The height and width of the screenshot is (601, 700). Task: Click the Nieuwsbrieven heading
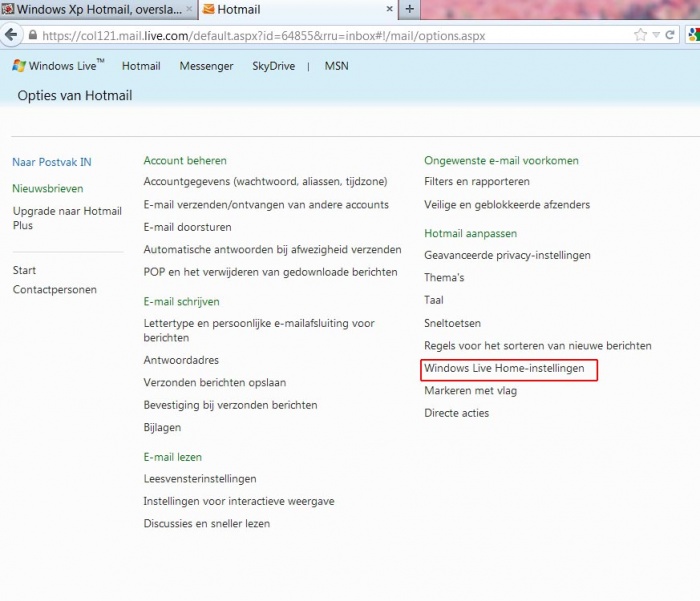point(48,188)
